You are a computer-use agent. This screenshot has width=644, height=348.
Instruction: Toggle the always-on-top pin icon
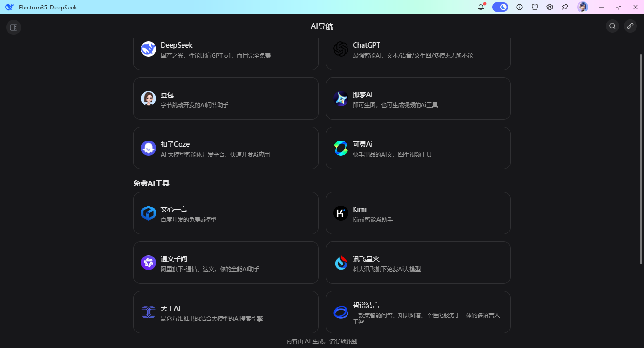[x=564, y=7]
